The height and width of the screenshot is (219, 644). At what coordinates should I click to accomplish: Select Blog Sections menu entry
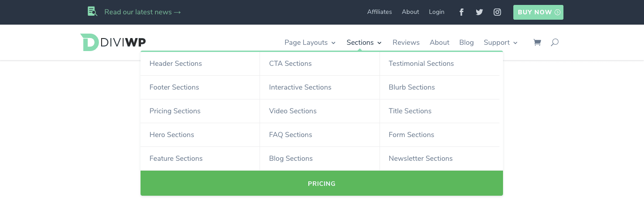coord(320,159)
